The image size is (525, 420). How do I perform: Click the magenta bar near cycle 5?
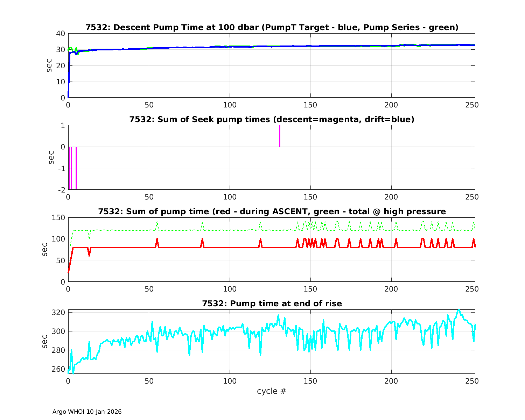pyautogui.click(x=76, y=168)
